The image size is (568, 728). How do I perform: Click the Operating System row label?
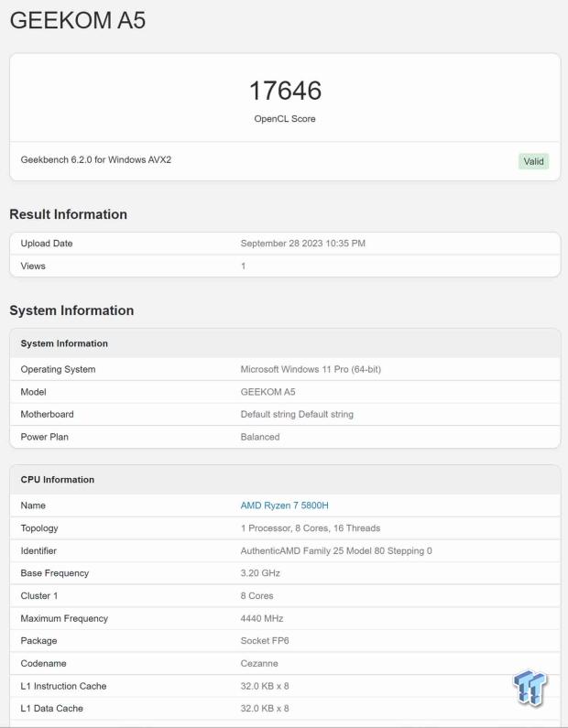click(x=58, y=370)
